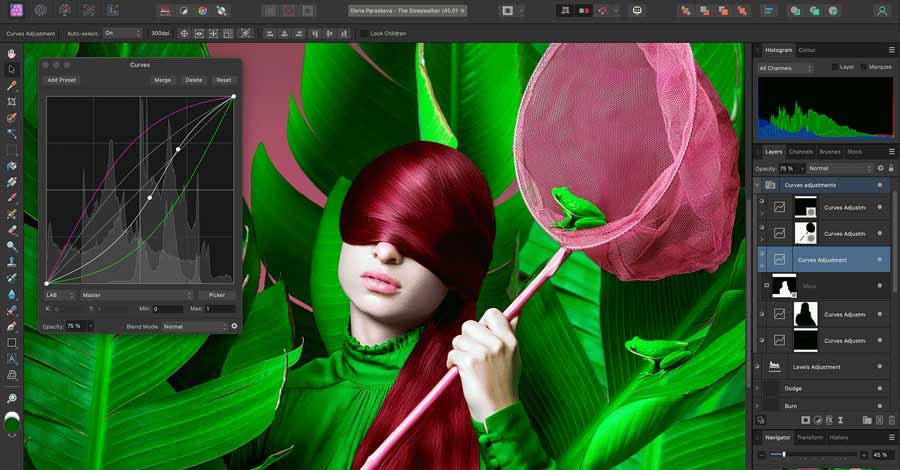
Task: Tick the Marquee checkbox in Histogram
Action: [862, 67]
